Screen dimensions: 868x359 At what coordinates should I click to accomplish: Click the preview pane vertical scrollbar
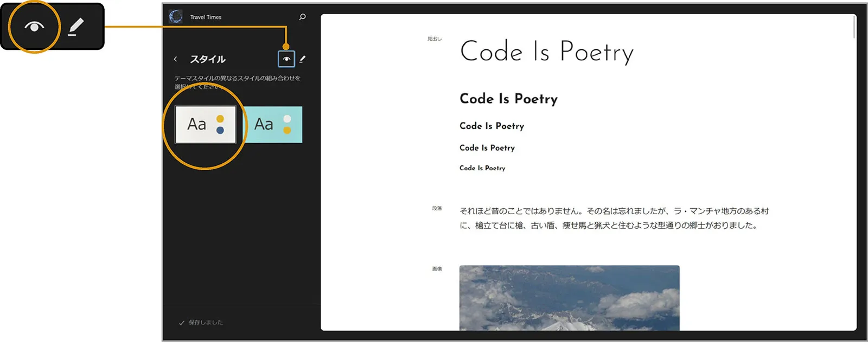pos(854,27)
